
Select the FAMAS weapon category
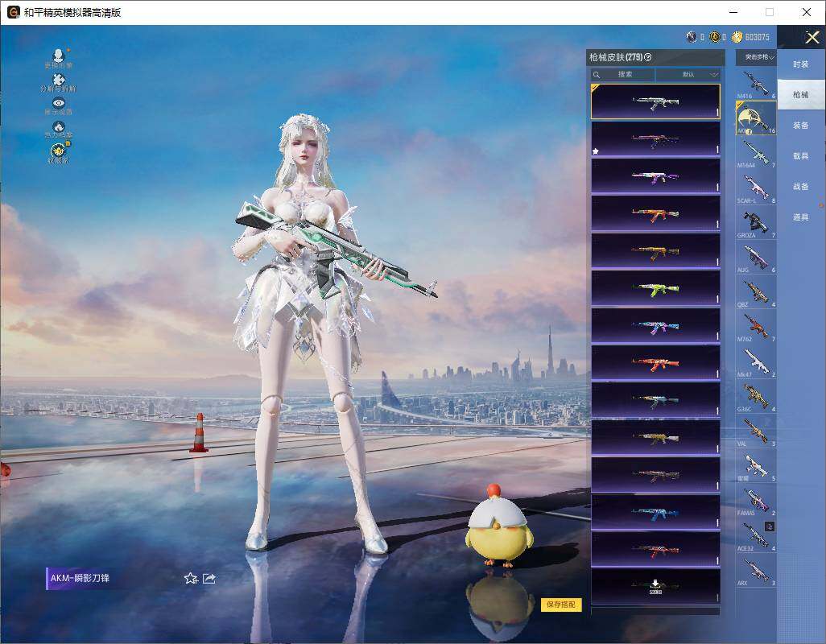(x=756, y=502)
